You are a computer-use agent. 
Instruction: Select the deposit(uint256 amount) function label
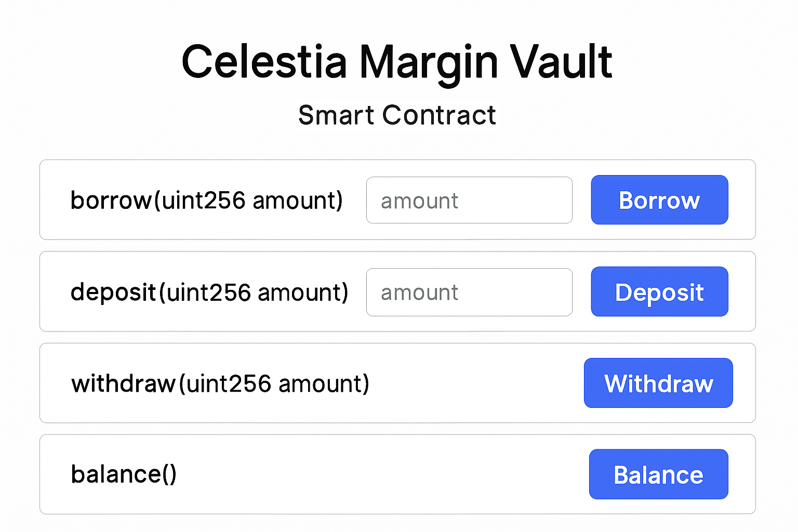pyautogui.click(x=209, y=292)
